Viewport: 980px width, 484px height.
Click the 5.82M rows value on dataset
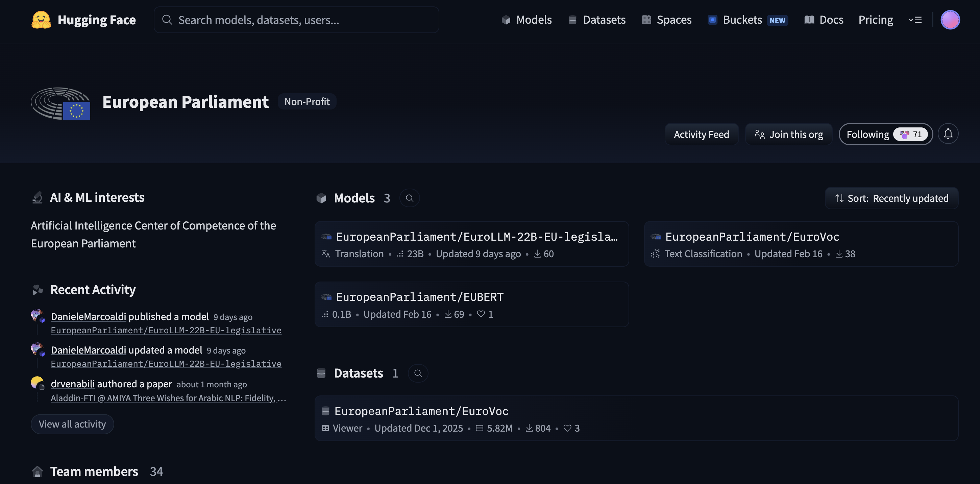click(499, 428)
